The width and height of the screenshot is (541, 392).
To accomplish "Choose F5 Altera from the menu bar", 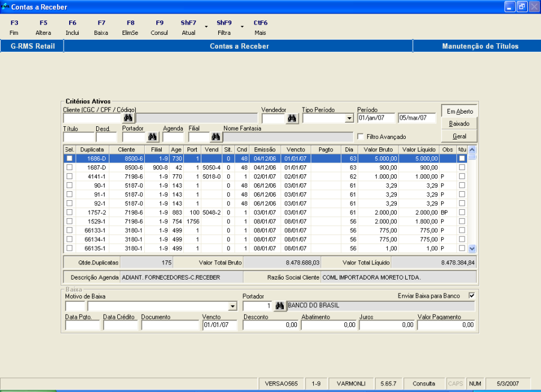I will click(x=43, y=28).
